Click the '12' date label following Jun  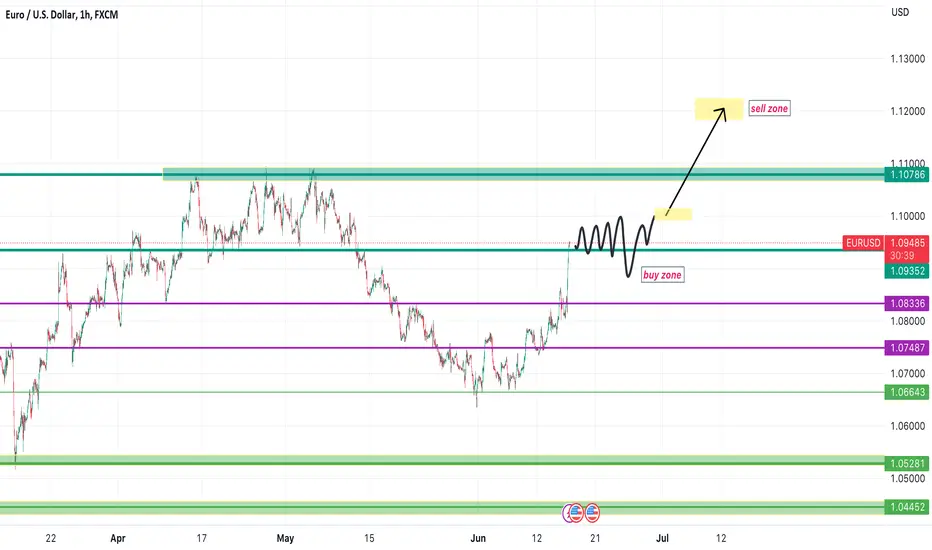[x=537, y=538]
